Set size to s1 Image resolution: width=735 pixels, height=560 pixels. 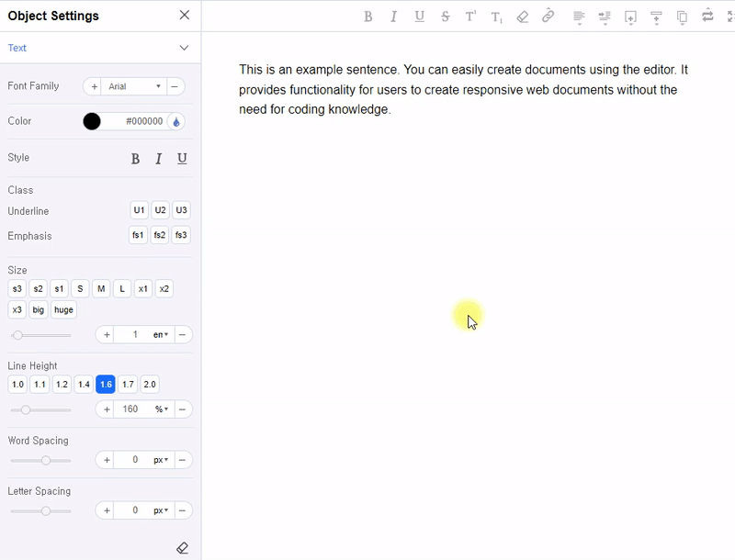point(59,289)
